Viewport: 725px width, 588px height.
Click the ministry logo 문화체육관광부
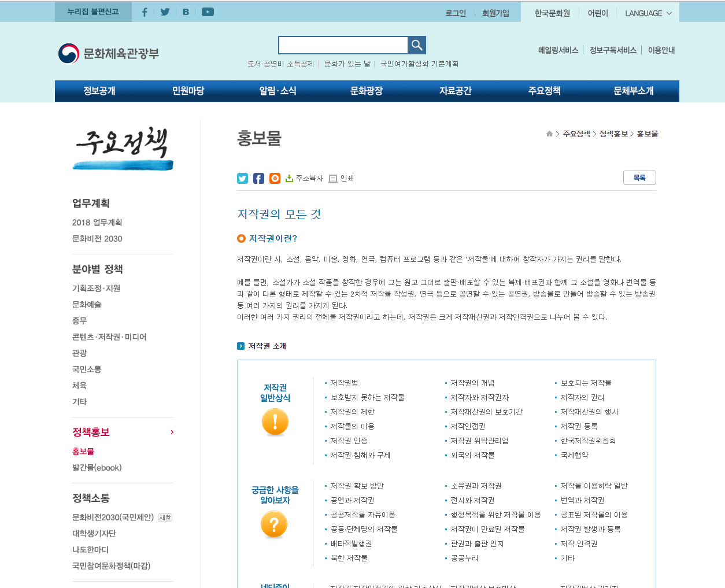108,53
